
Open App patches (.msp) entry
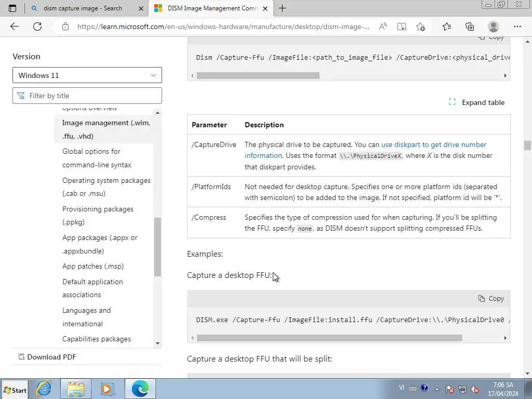click(93, 266)
